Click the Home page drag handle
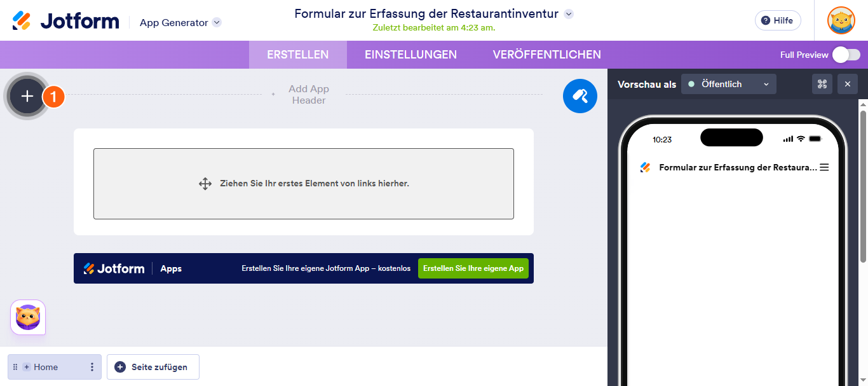The image size is (868, 386). [15, 367]
